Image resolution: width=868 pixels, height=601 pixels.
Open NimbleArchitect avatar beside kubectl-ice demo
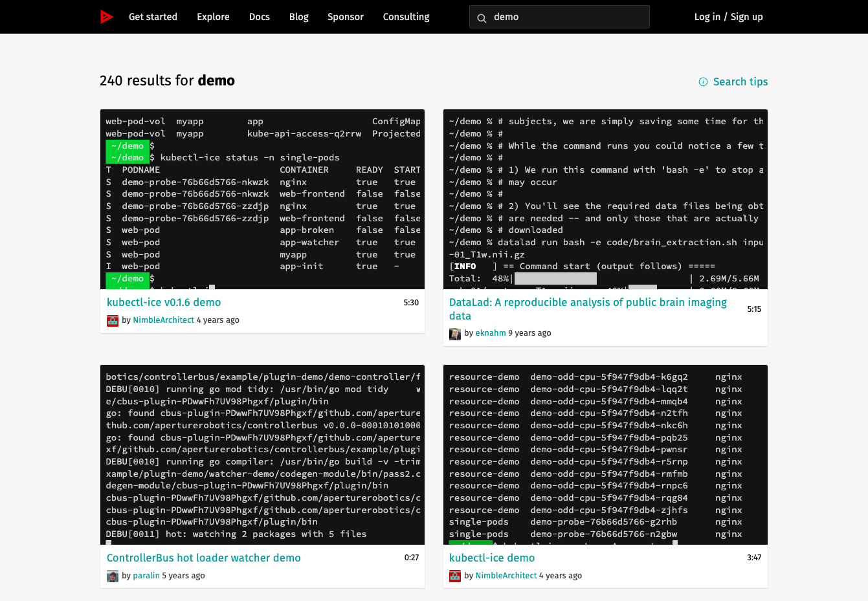(455, 576)
